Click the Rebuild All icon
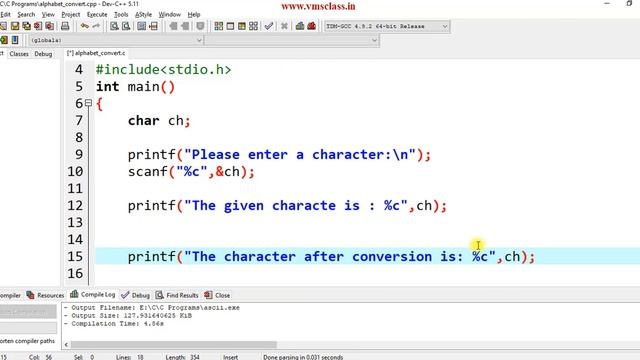The height and width of the screenshot is (360, 640). [253, 26]
